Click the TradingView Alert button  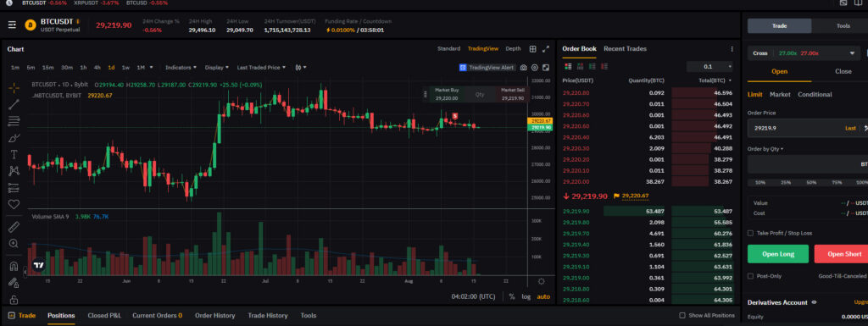tap(487, 68)
